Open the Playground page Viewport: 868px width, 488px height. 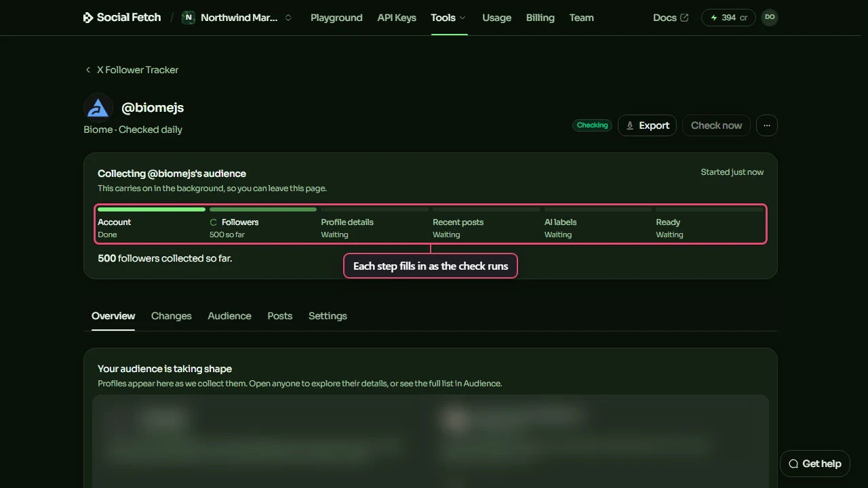pyautogui.click(x=336, y=18)
